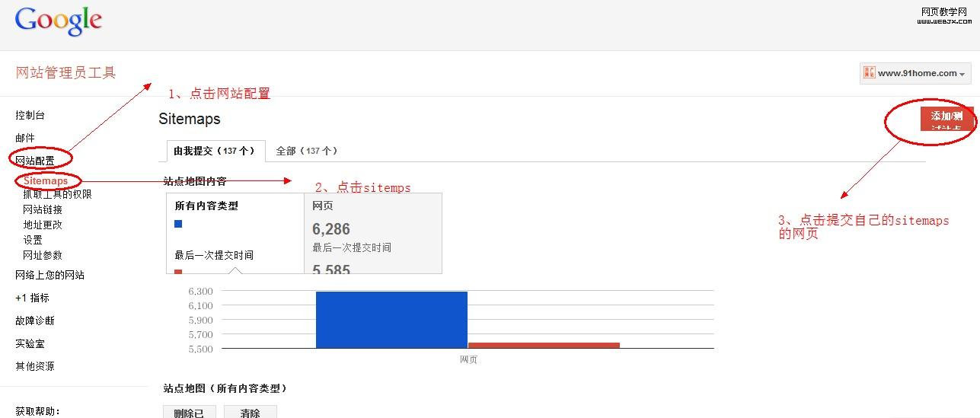The height and width of the screenshot is (418, 980).
Task: Expand the 故障诊断 section
Action: click(35, 321)
